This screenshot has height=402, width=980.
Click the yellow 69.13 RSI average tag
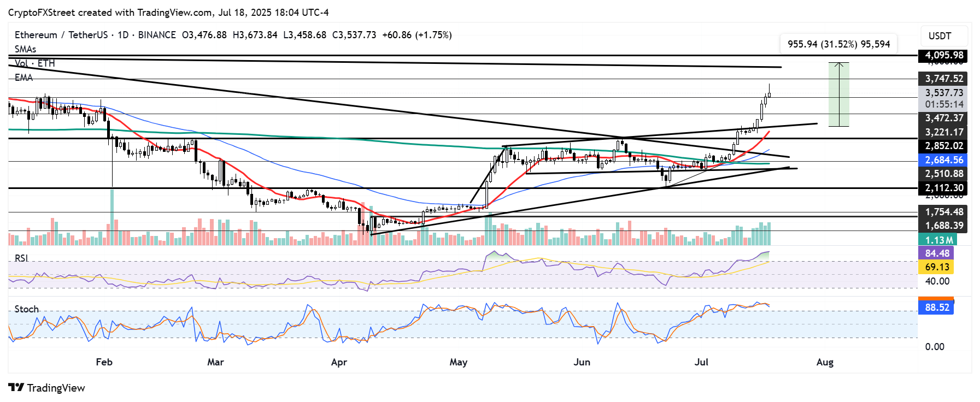coord(936,267)
